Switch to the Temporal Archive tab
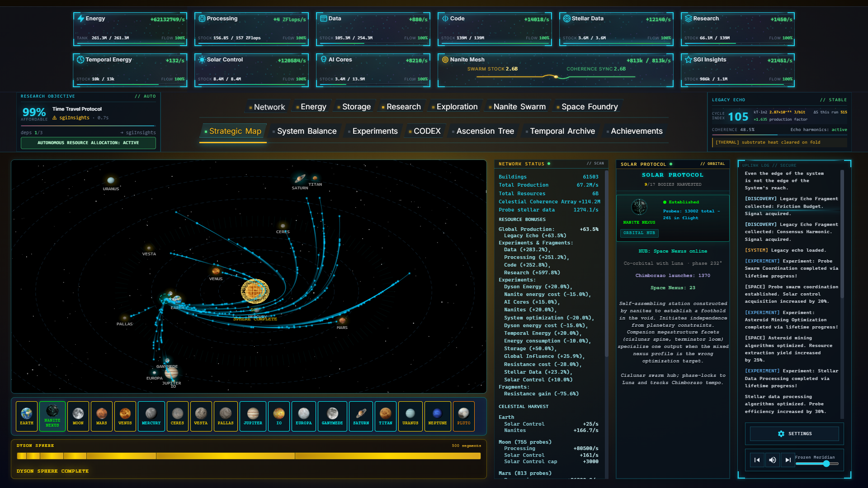Image resolution: width=868 pixels, height=488 pixels. [560, 131]
